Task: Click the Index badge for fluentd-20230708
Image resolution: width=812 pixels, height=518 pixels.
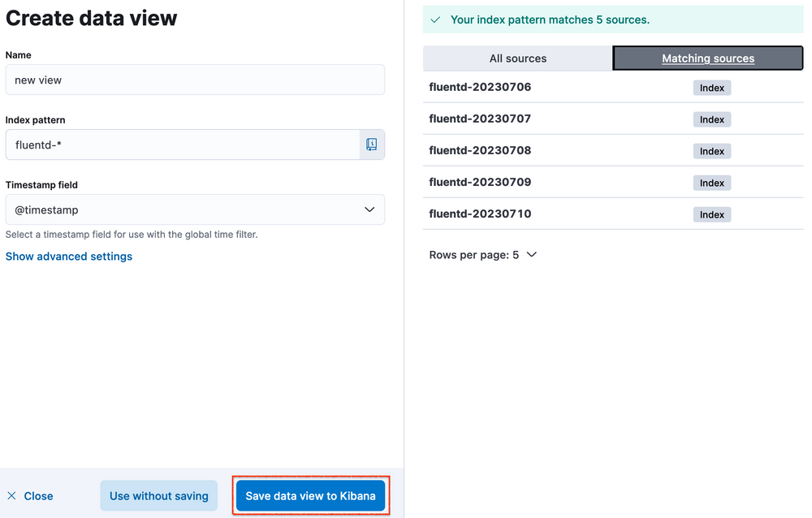Action: tap(711, 150)
